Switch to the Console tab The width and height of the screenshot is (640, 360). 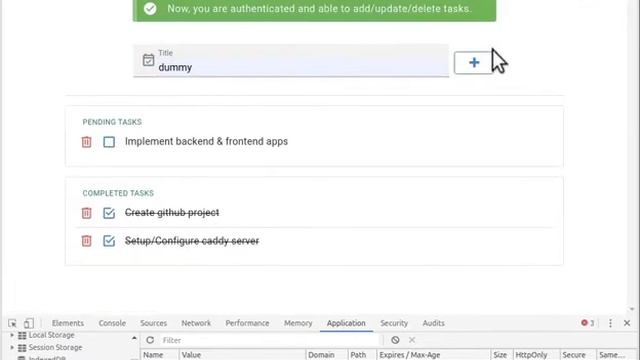pos(112,323)
